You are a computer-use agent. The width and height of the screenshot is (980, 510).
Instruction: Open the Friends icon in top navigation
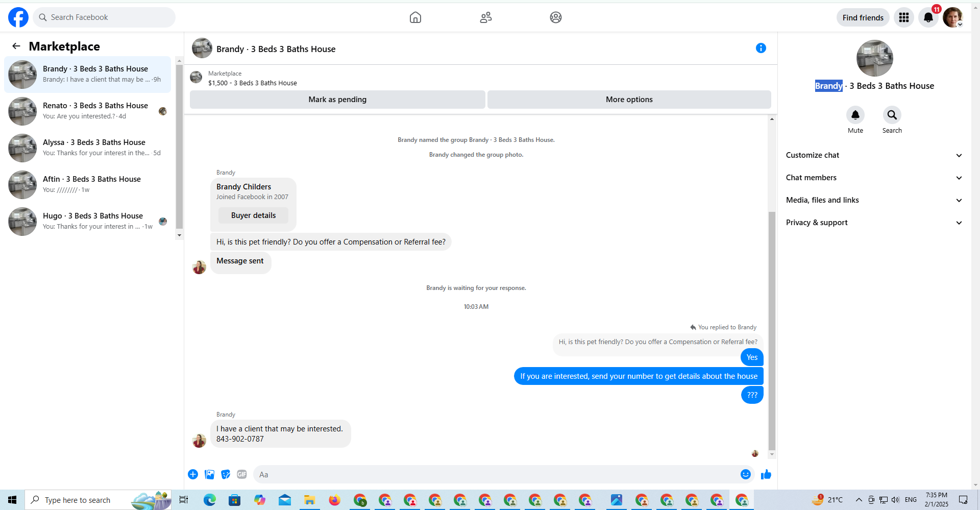(x=486, y=17)
